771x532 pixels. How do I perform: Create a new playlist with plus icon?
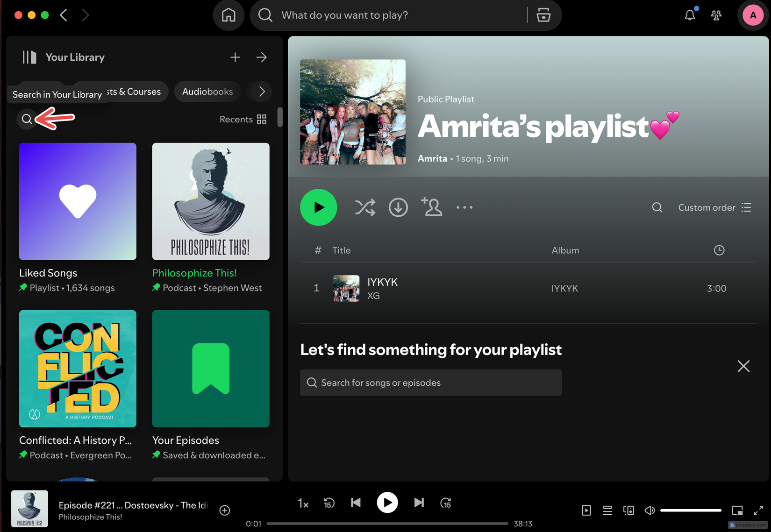(235, 57)
